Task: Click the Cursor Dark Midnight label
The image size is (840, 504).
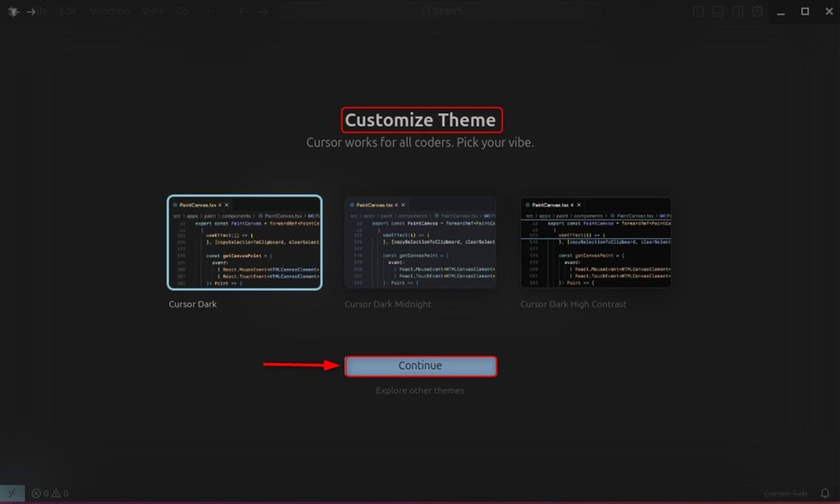Action: click(x=388, y=304)
